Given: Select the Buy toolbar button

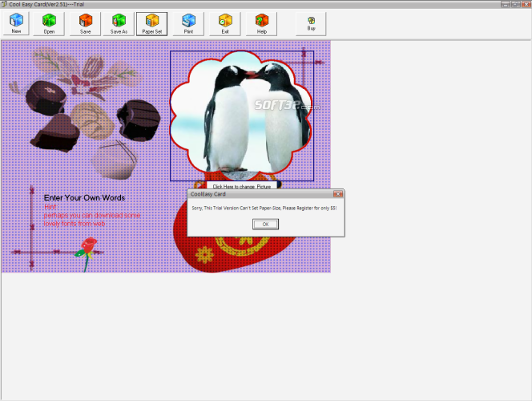Looking at the screenshot, I should tap(311, 23).
